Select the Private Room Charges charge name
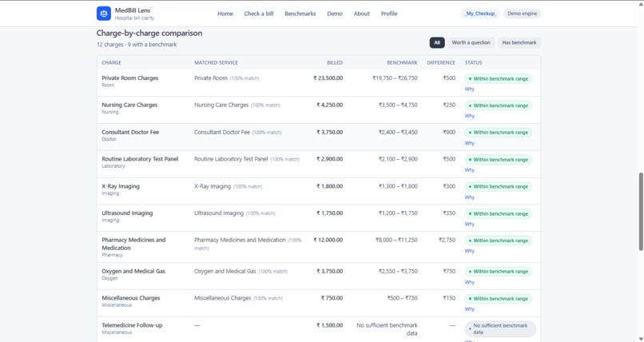The width and height of the screenshot is (644, 342). pyautogui.click(x=129, y=78)
